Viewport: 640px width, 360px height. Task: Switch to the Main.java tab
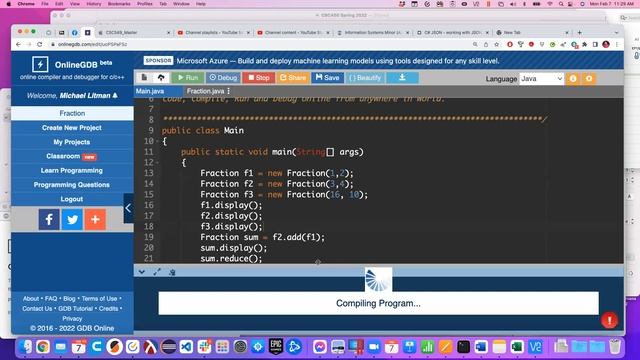coord(150,91)
